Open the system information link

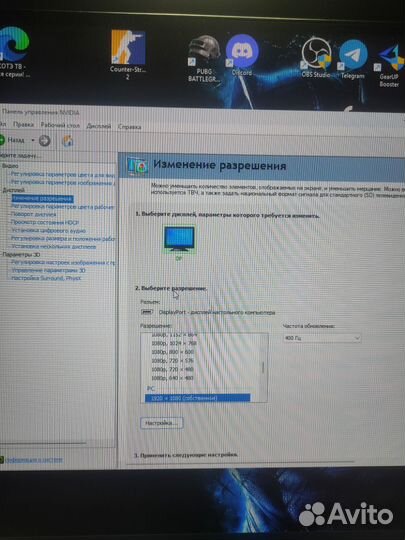[x=34, y=459]
